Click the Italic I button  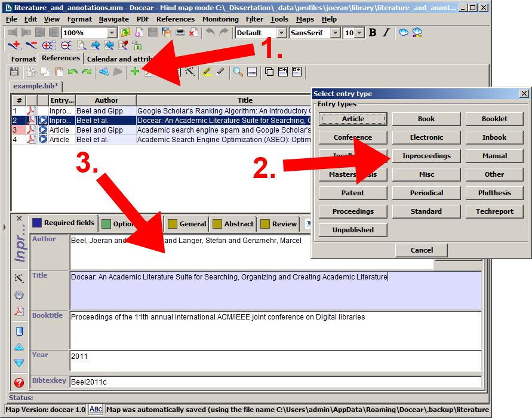point(386,33)
